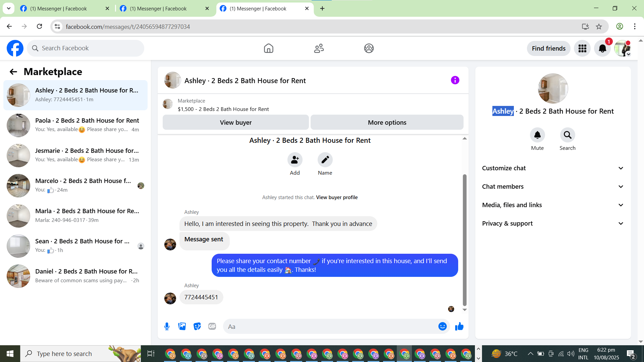Open the sticker picker icon
This screenshot has width=644, height=362.
(197, 326)
